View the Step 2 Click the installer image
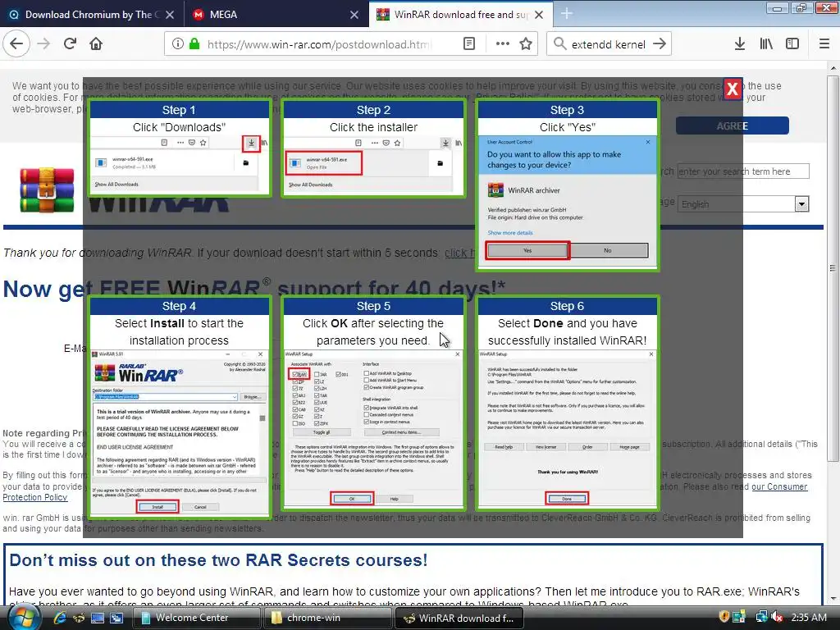This screenshot has width=840, height=630. (x=373, y=148)
